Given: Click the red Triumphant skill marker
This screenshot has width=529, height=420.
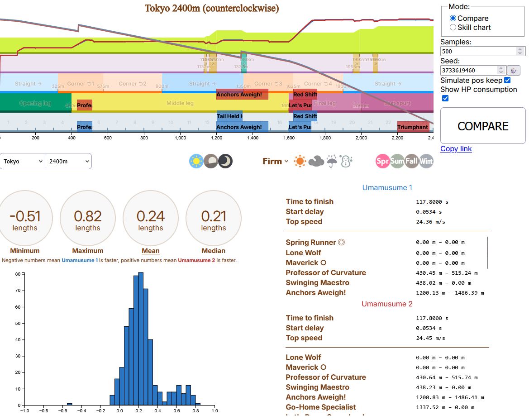Looking at the screenshot, I should pos(413,127).
